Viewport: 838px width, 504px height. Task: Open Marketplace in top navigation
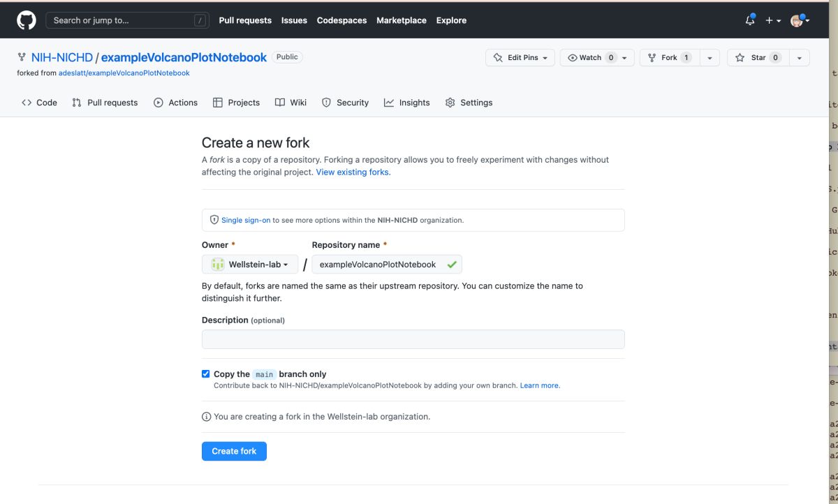coord(402,21)
